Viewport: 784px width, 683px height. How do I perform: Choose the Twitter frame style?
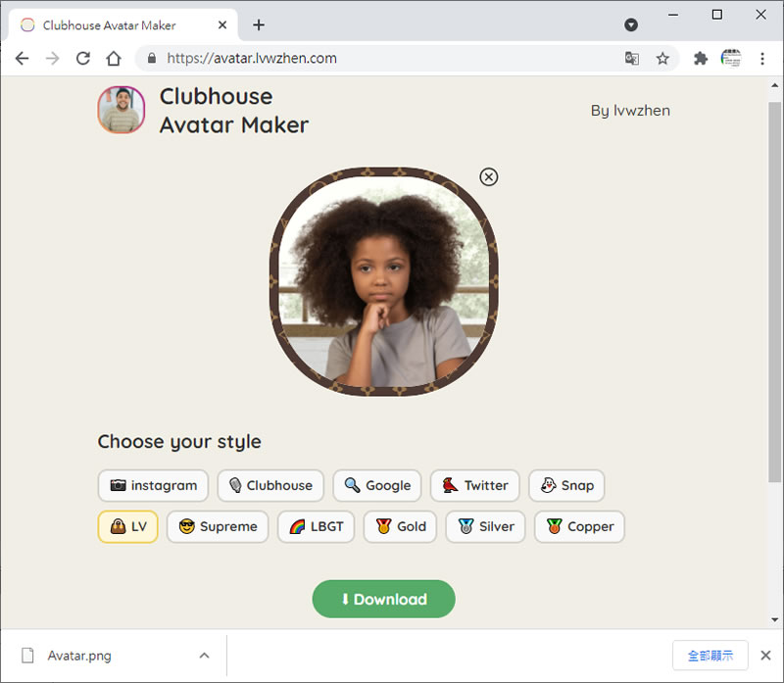coord(475,485)
